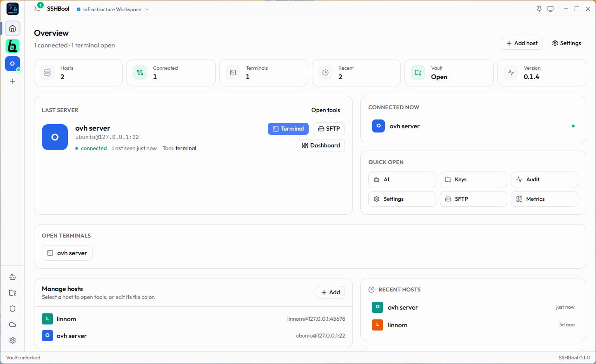Click the Open tools label
Screen dimensions: 596x364
[x=326, y=110]
